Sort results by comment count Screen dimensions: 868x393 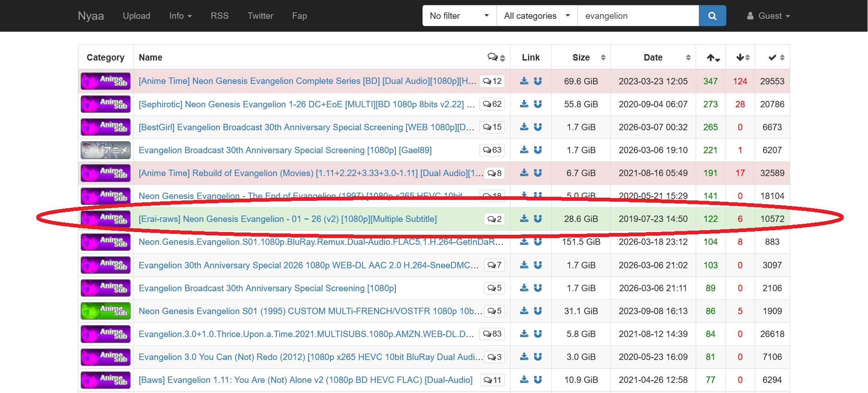(496, 57)
